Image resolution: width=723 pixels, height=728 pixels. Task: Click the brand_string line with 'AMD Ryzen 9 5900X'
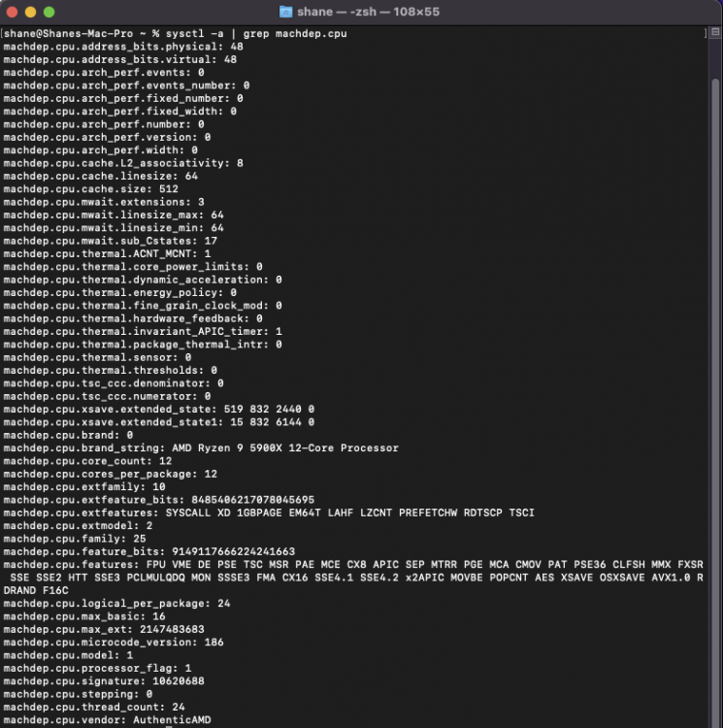(x=201, y=449)
